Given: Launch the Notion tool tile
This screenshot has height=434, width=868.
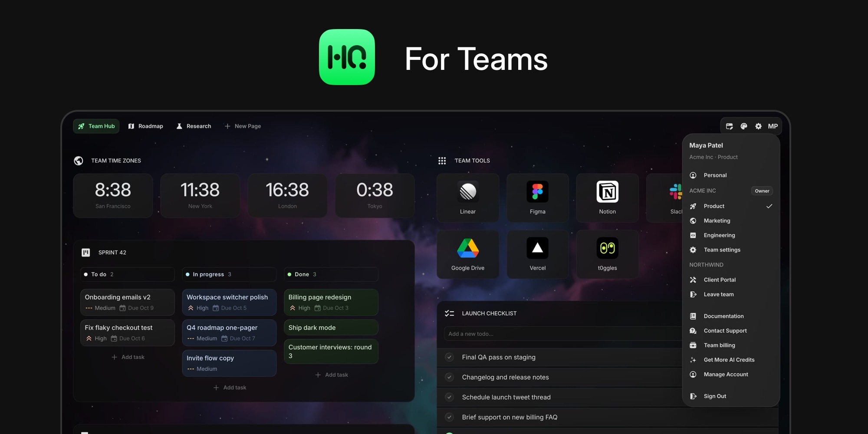Looking at the screenshot, I should click(x=607, y=198).
